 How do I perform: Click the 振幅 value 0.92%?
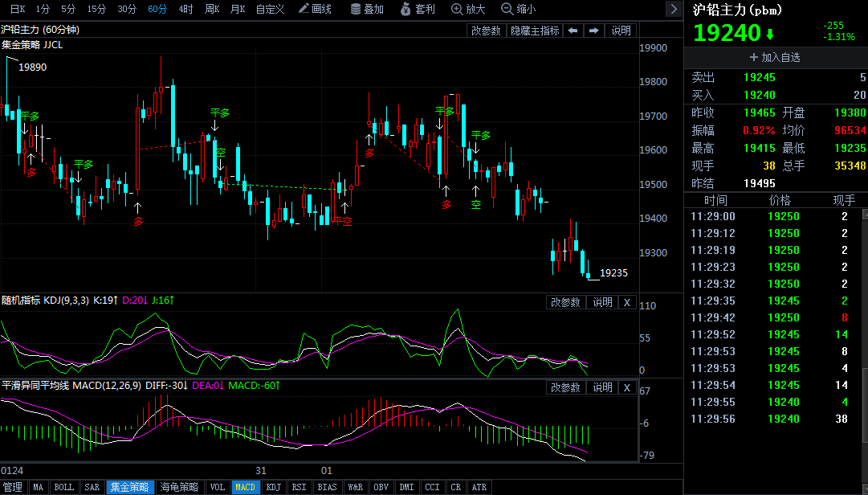(x=759, y=131)
